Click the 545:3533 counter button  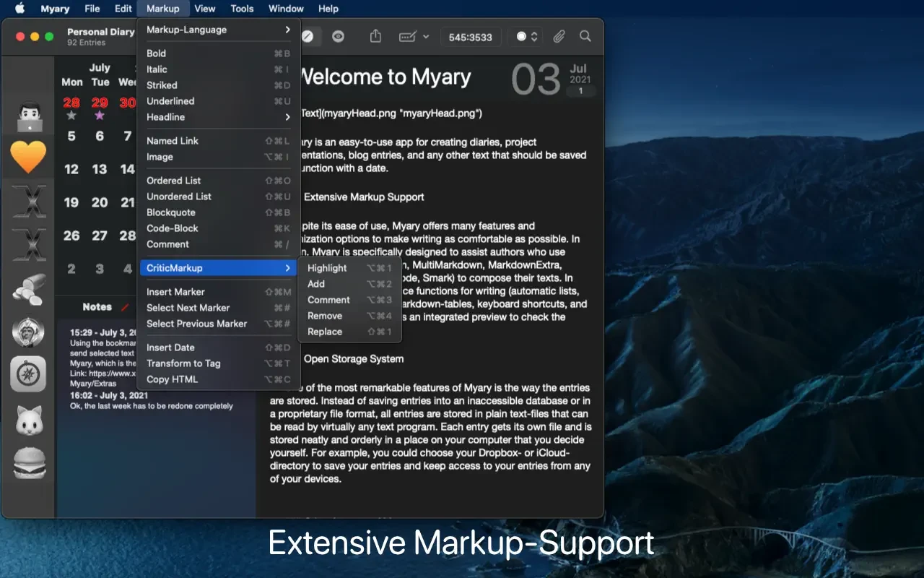(470, 37)
